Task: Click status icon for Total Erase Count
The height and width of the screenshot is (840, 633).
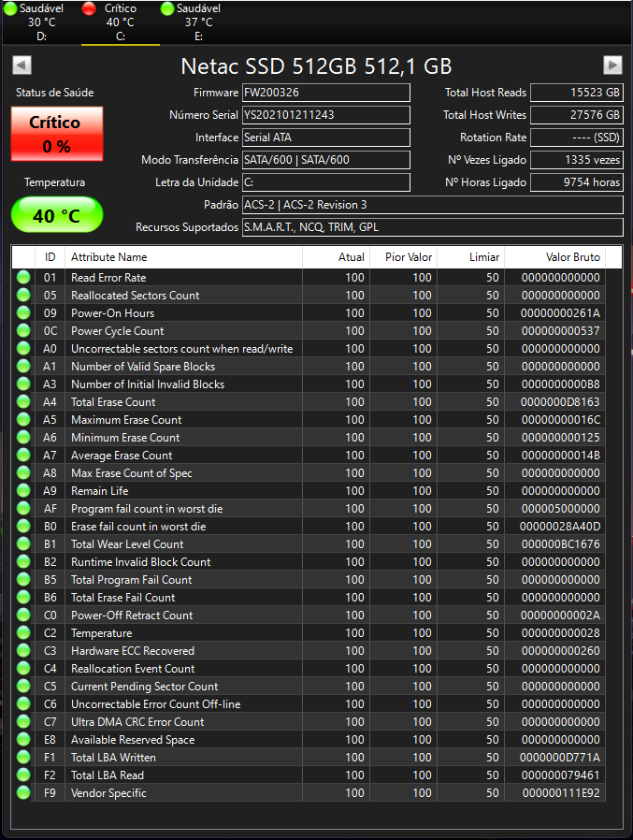Action: pyautogui.click(x=23, y=402)
